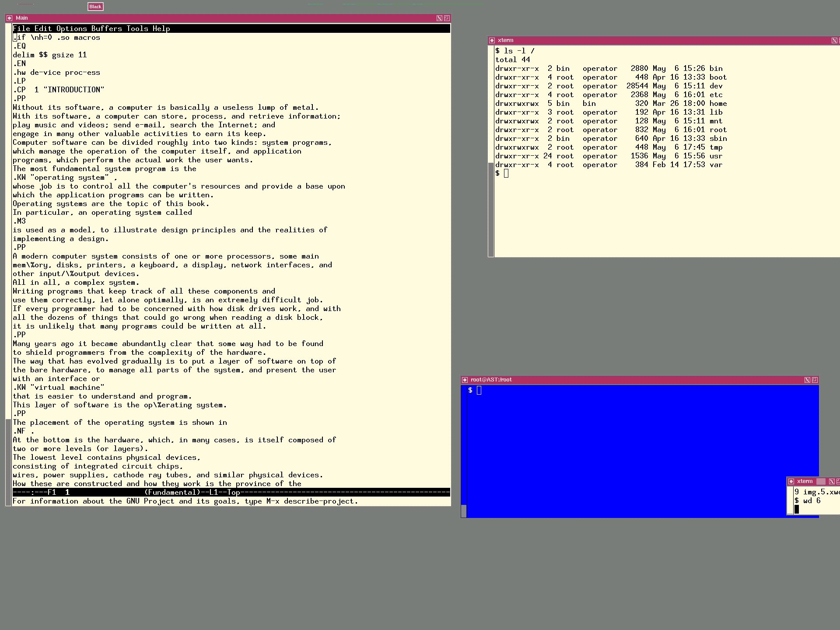Viewport: 840px width, 630px height.
Task: Click the root@AST:/root window's X icon
Action: coord(807,380)
